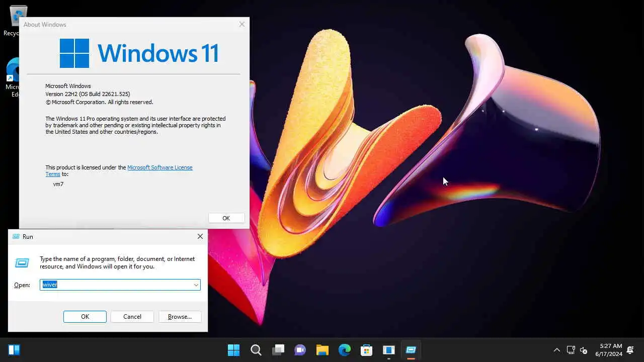644x362 pixels.
Task: Close the About Windows dialog
Action: click(242, 24)
